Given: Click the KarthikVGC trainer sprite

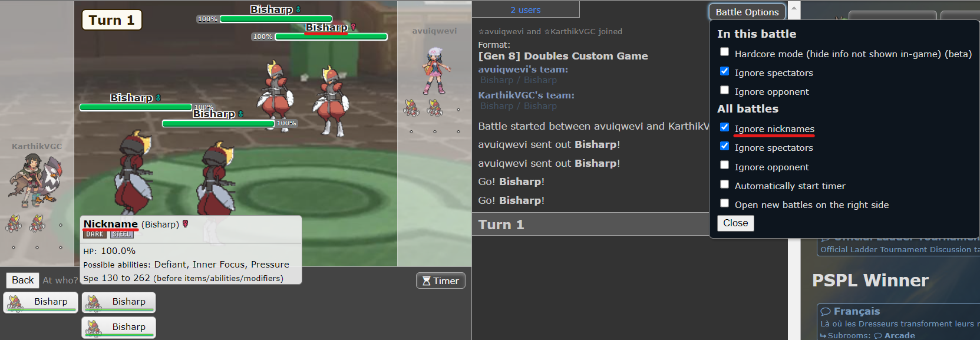Looking at the screenshot, I should [35, 180].
